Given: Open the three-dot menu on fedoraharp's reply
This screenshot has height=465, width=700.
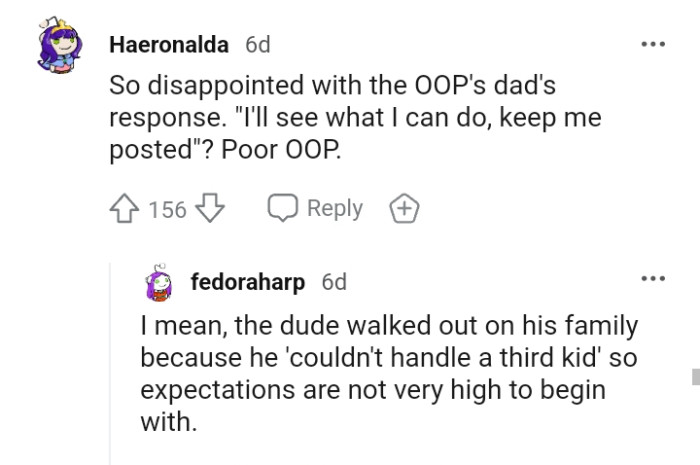Looking at the screenshot, I should pos(653,278).
